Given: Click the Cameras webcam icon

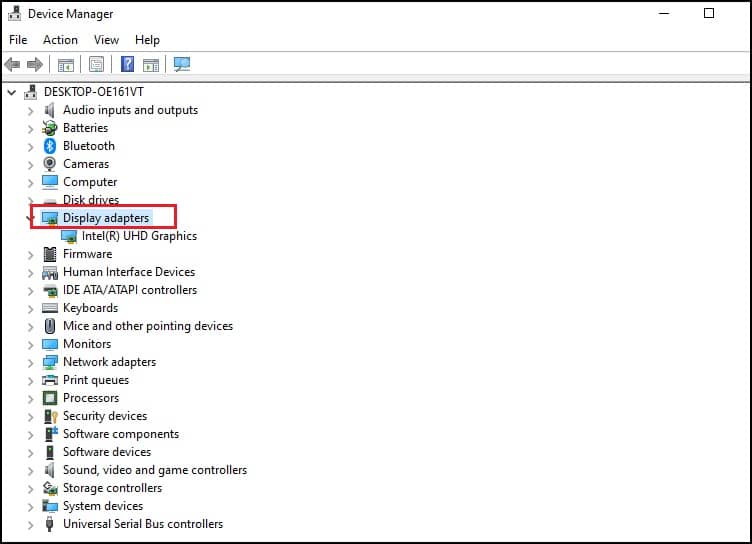Looking at the screenshot, I should pos(49,164).
